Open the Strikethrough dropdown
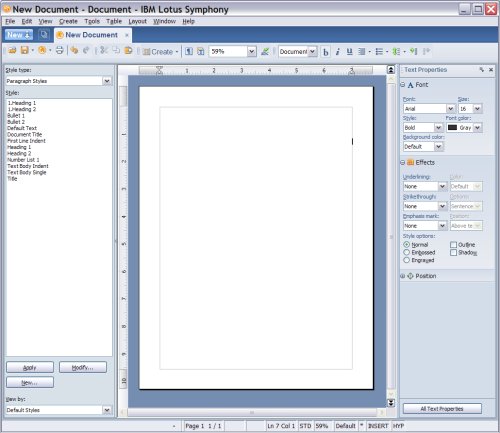The width and height of the screenshot is (500, 433). tap(442, 206)
